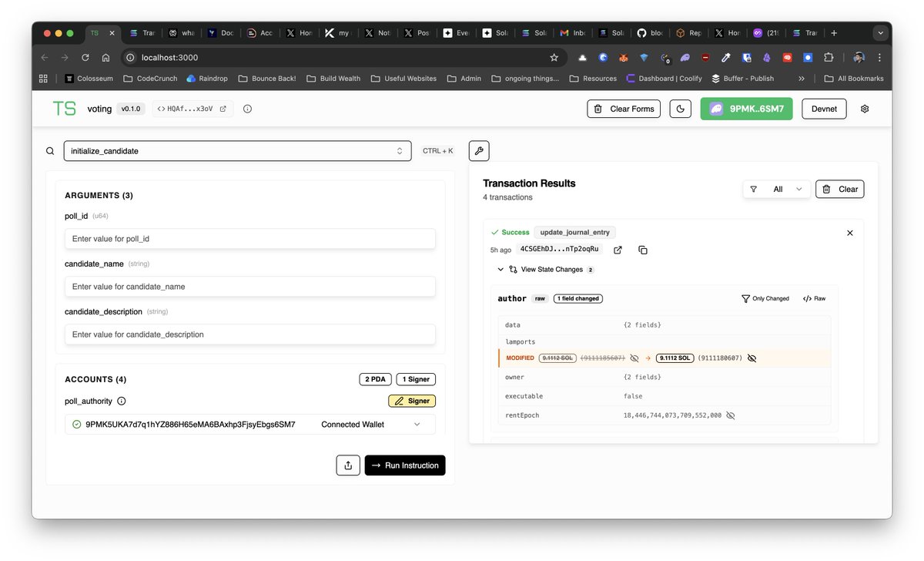Show more bookmarks with the chevron overflow
The height and width of the screenshot is (561, 924).
(802, 79)
